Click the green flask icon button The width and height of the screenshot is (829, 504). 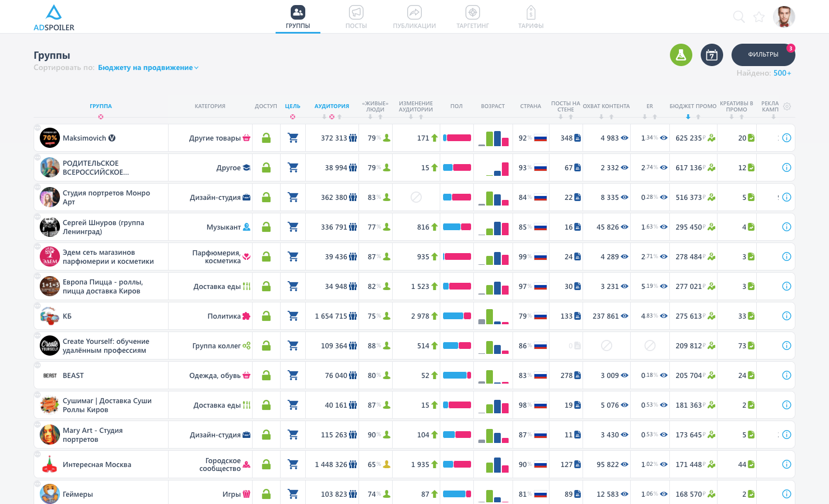[681, 55]
